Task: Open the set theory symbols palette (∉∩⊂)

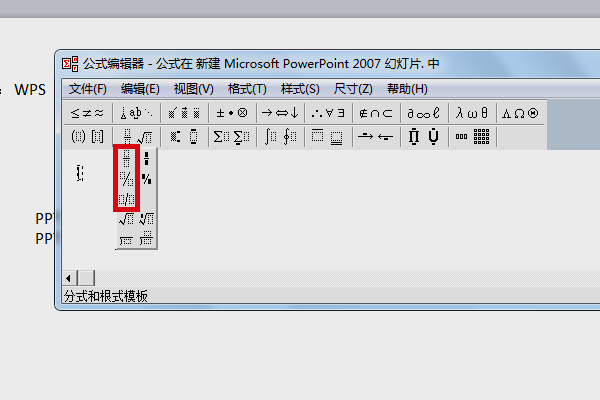Action: (376, 113)
